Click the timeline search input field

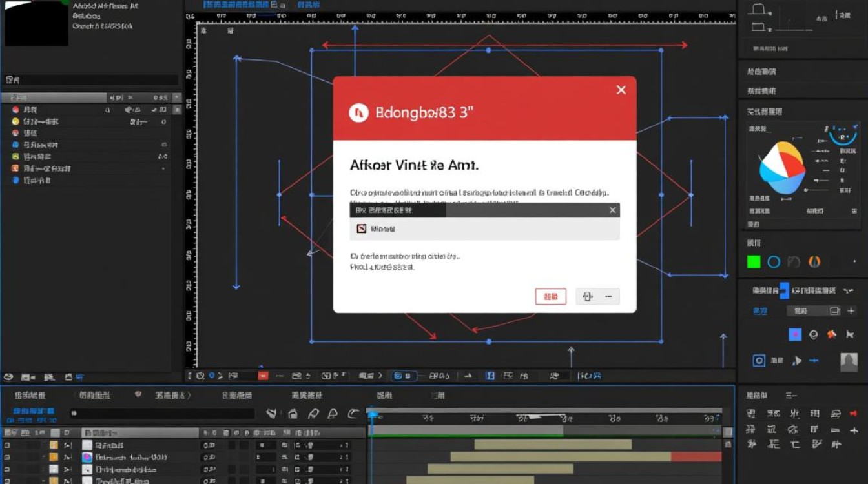click(161, 414)
